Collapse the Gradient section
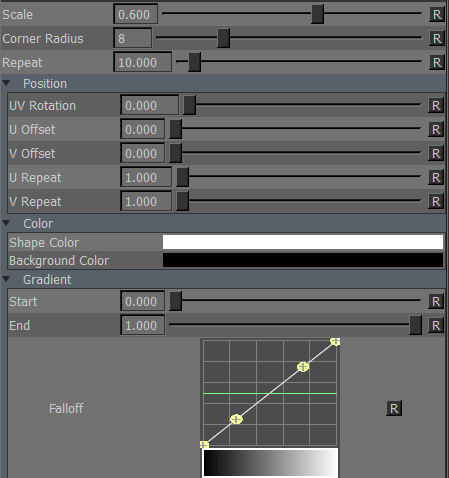449x478 pixels. pyautogui.click(x=6, y=279)
